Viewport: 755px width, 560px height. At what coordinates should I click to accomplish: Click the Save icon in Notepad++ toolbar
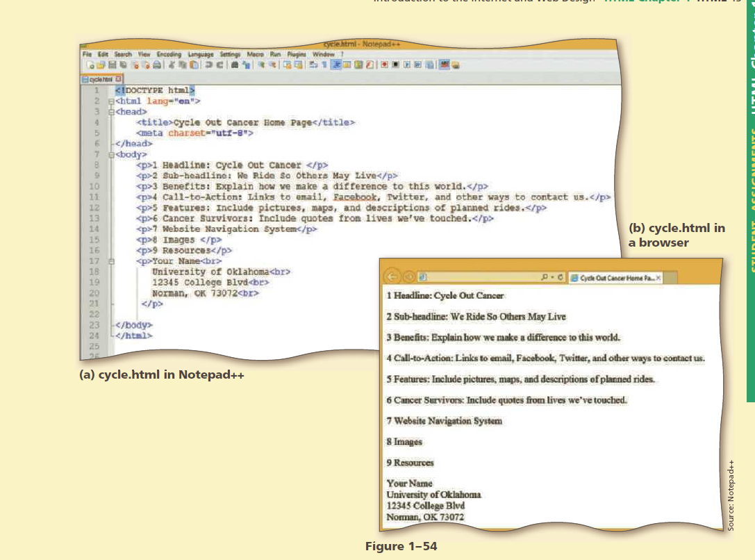tap(113, 65)
